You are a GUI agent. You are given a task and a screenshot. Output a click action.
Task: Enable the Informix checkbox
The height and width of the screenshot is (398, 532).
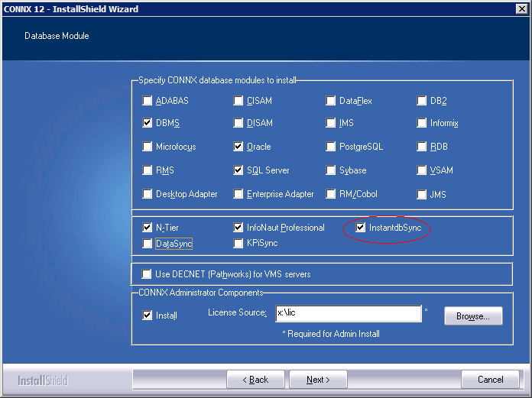click(x=421, y=123)
